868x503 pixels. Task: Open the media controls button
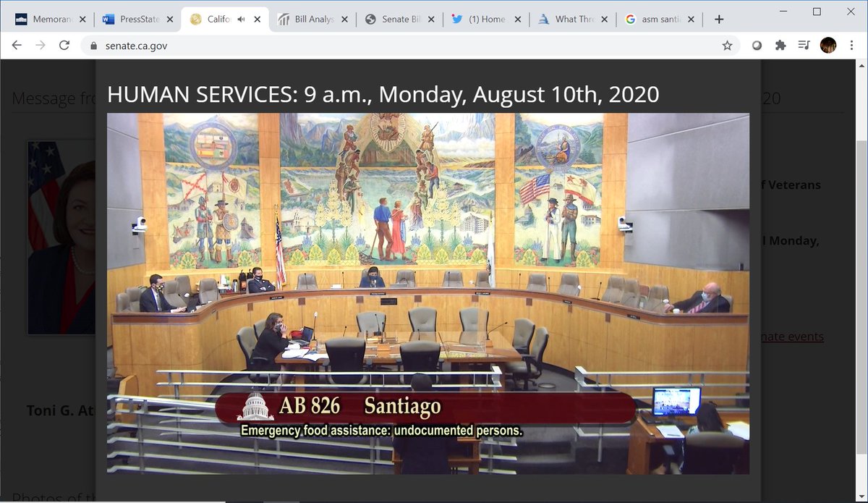804,46
